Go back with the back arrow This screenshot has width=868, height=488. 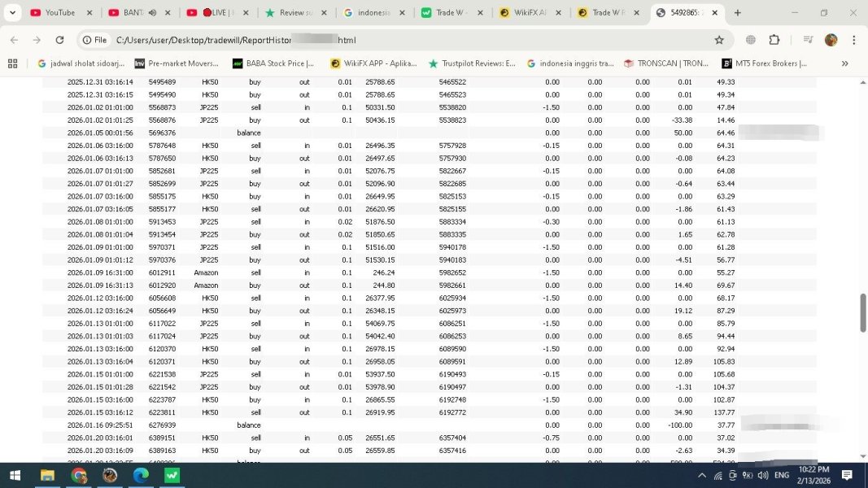14,40
